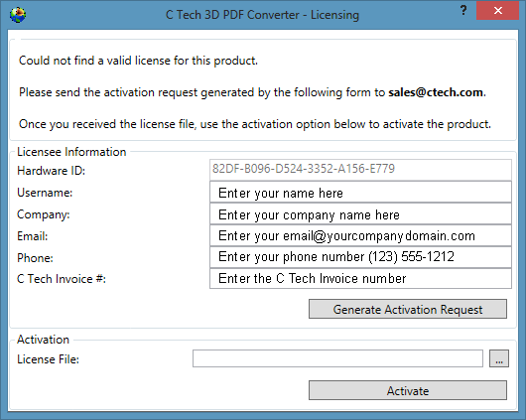Focus the Company name input field
The image size is (526, 420).
pos(360,213)
